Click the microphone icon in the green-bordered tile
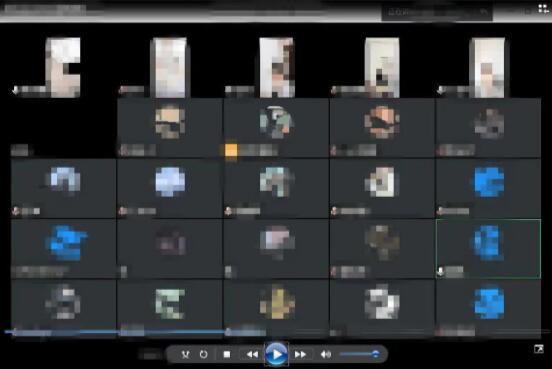 (440, 271)
